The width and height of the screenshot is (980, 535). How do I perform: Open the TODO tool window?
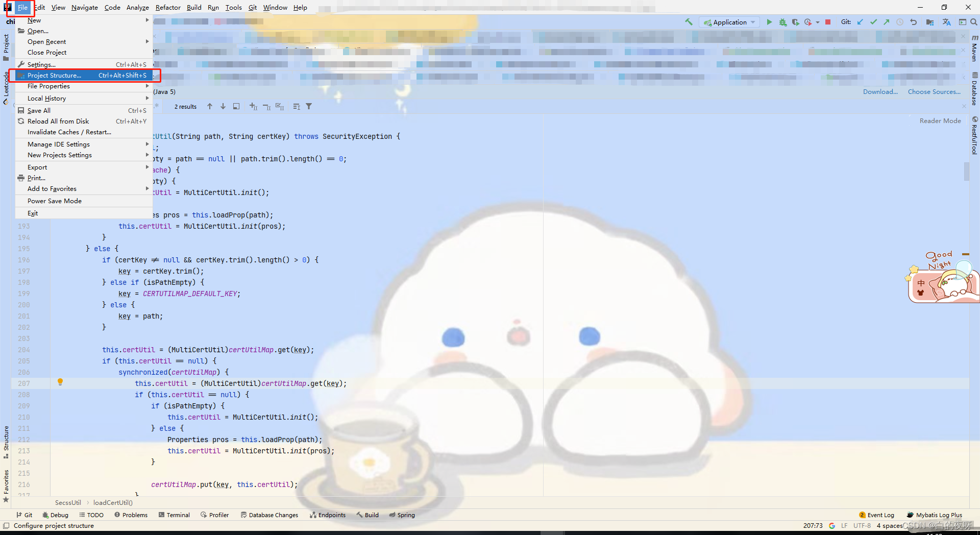click(91, 515)
